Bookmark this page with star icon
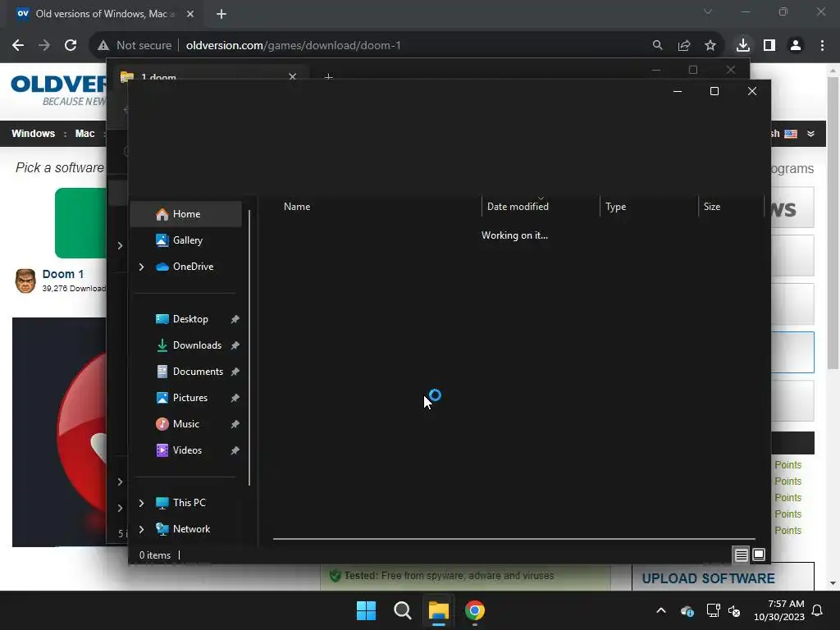 [710, 46]
